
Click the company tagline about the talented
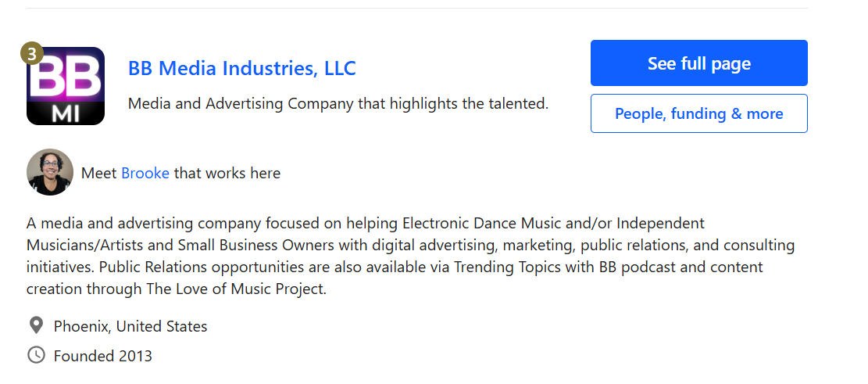pos(338,103)
